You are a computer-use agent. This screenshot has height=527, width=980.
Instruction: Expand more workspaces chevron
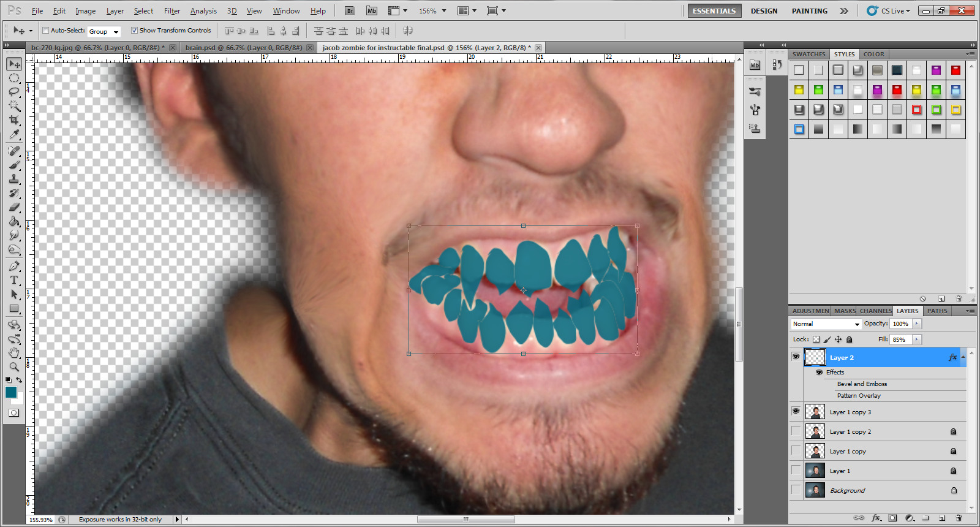coord(844,11)
